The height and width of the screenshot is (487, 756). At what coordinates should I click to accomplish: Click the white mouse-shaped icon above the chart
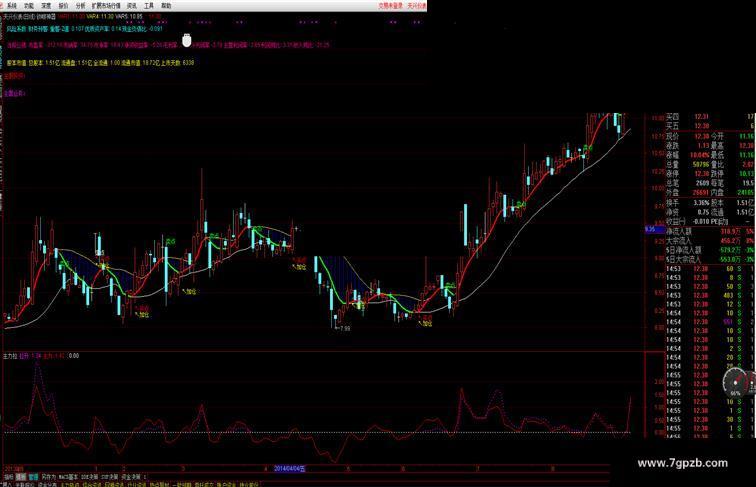187,40
